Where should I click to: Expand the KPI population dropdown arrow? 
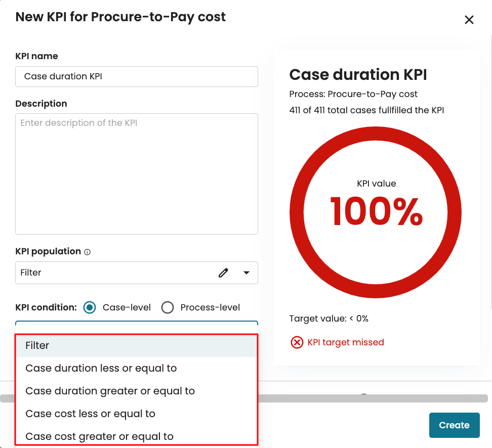coord(247,273)
